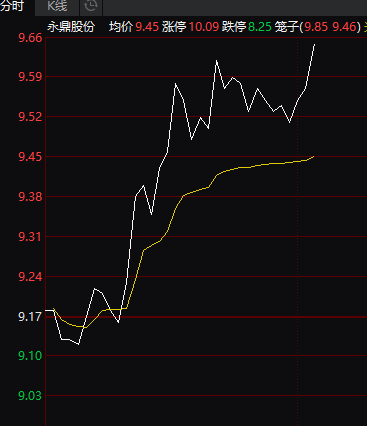The height and width of the screenshot is (426, 367).
Task: Click the 涨停 10.09 limit-up value
Action: pyautogui.click(x=190, y=27)
